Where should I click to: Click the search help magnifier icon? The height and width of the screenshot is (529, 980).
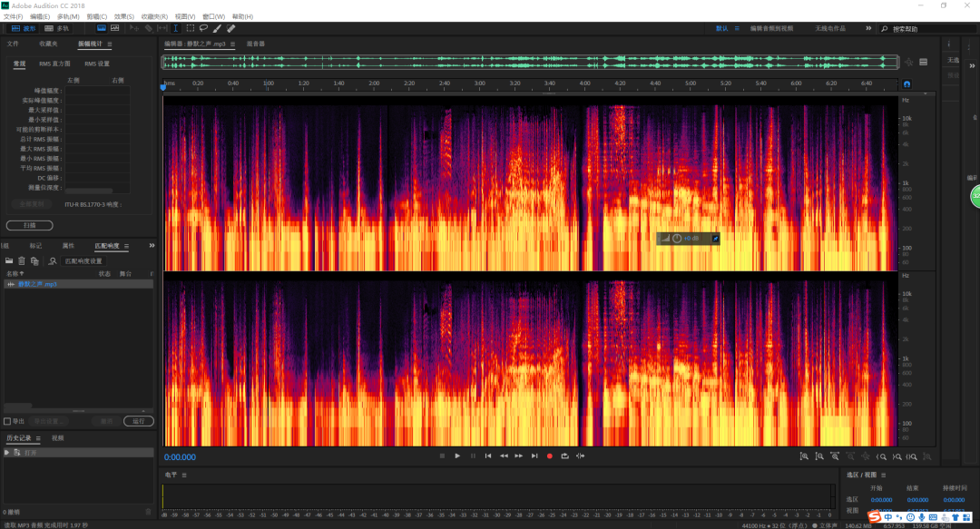click(x=885, y=29)
